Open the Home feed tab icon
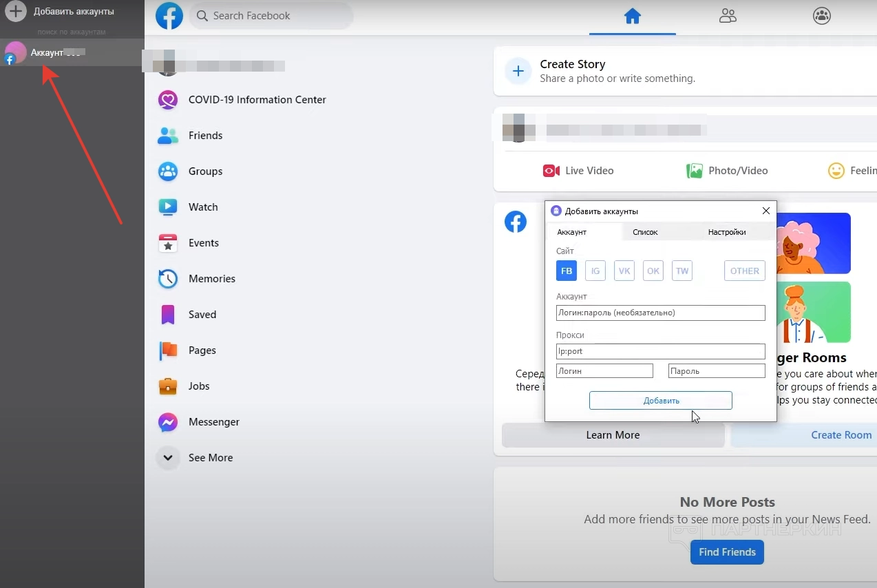Screen dimensions: 877x588 click(632, 16)
